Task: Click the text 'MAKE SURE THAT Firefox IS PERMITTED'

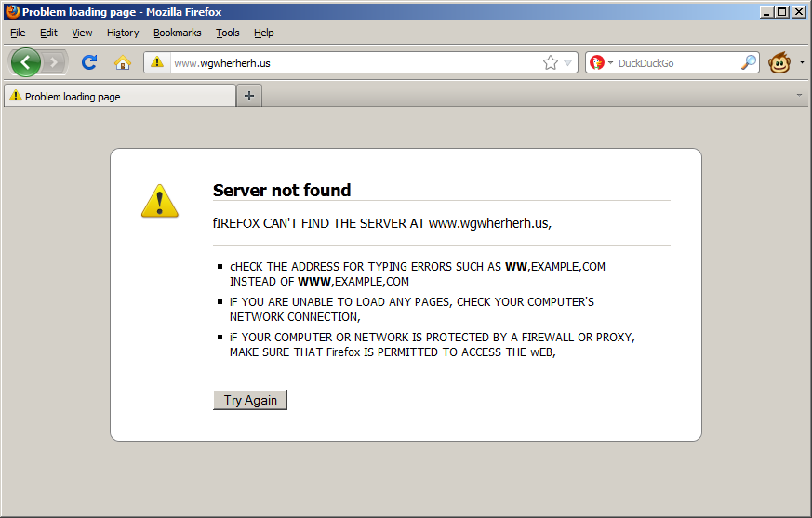Action: click(x=334, y=352)
